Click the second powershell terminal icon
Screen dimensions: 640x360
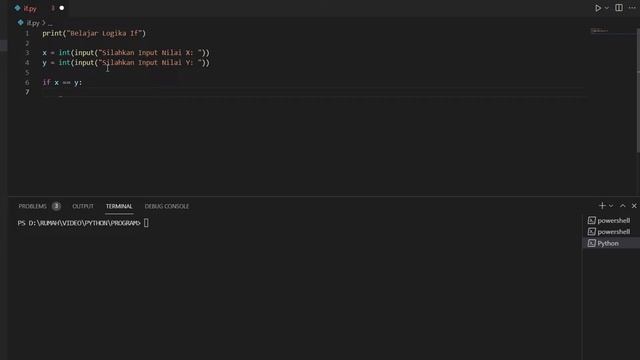click(591, 232)
